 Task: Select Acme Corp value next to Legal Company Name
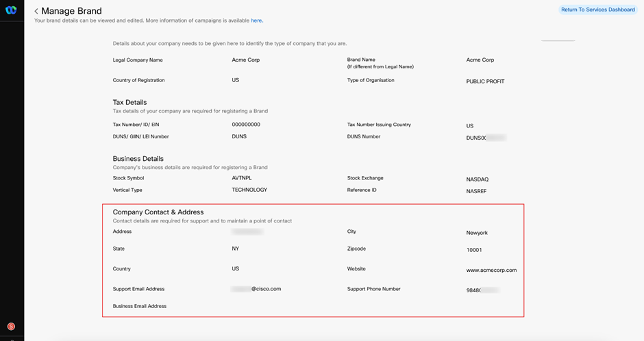pos(245,60)
